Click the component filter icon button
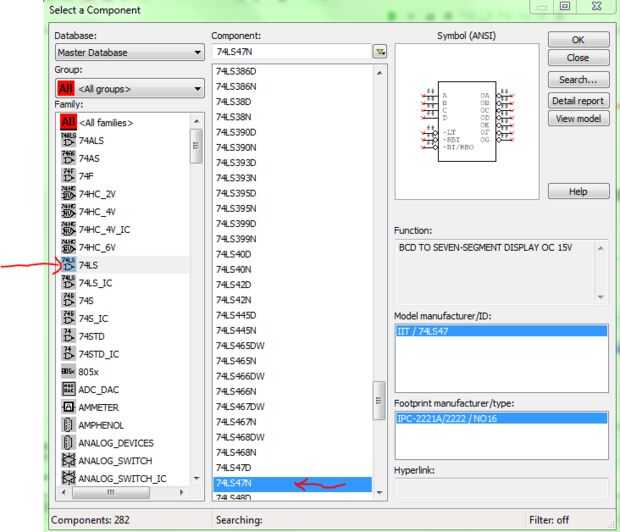 point(380,51)
